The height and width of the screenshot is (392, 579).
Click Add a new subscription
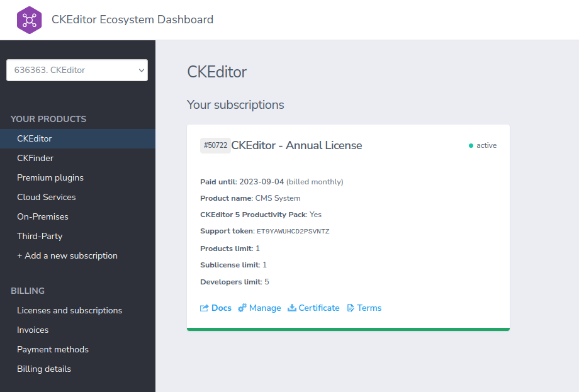pos(67,255)
